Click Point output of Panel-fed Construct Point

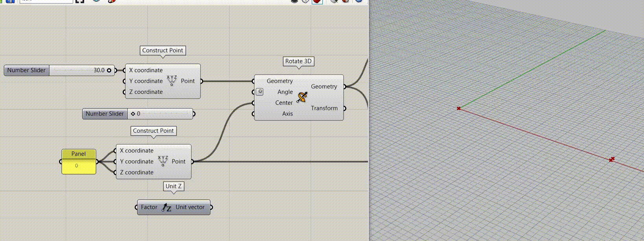click(x=178, y=161)
